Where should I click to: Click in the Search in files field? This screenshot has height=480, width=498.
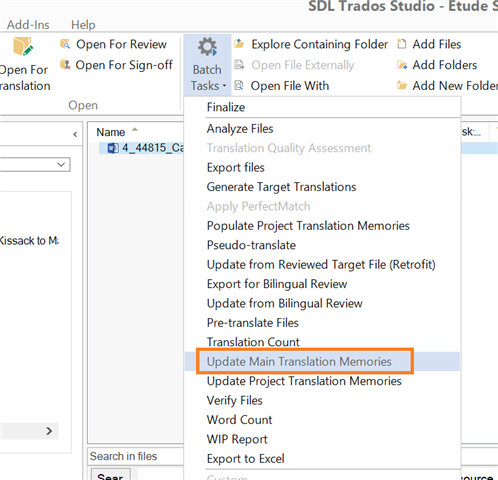(x=136, y=456)
